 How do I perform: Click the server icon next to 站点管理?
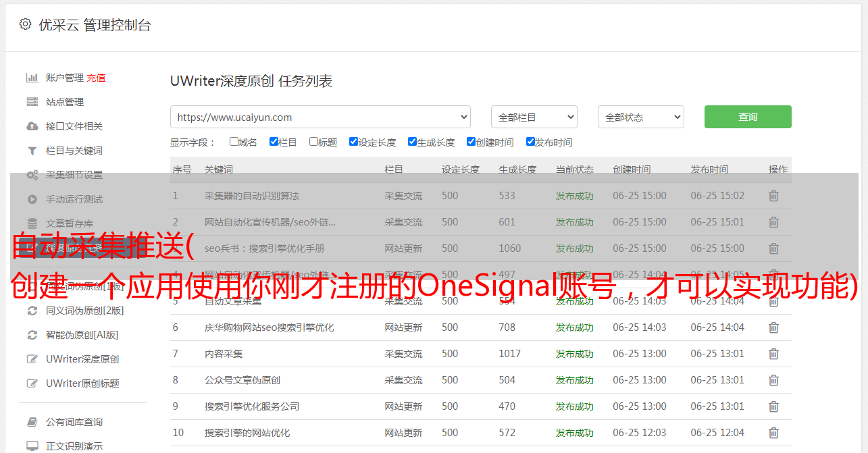click(32, 102)
